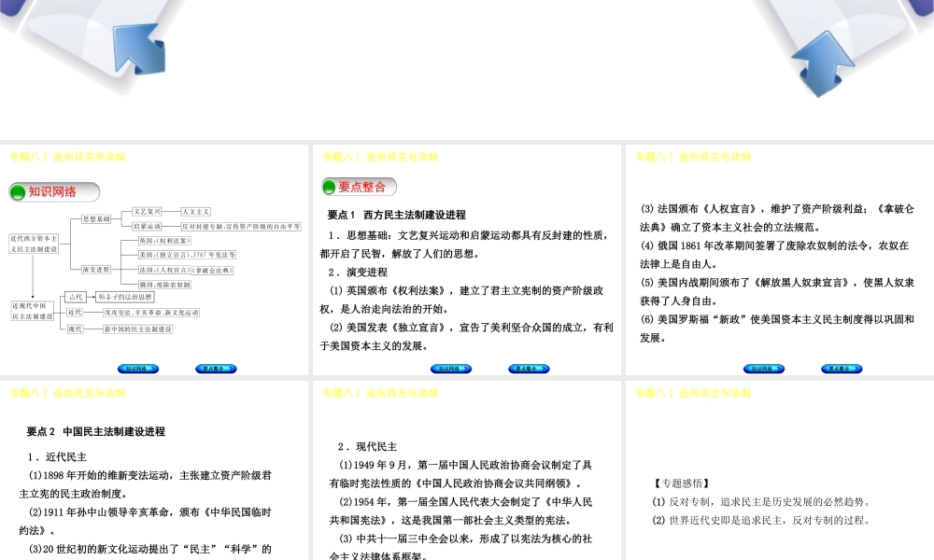The height and width of the screenshot is (560, 934).
Task: Select the 现代 node in the diagram
Action: [x=75, y=329]
